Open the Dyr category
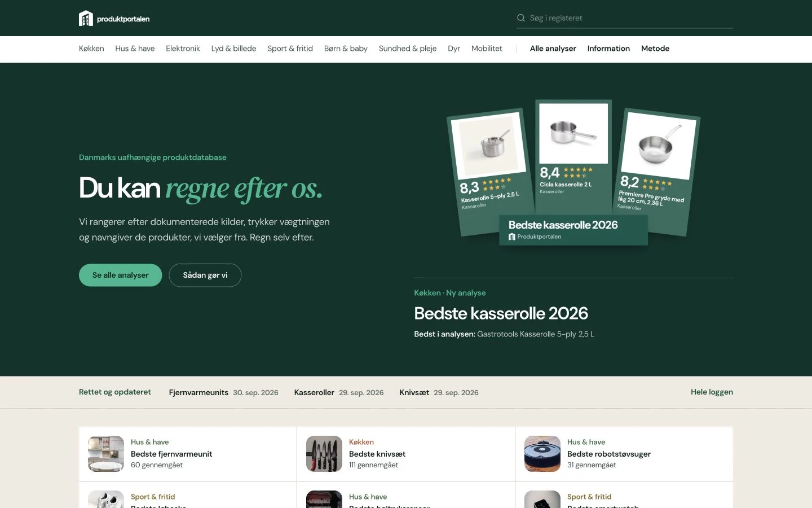Screen dimensions: 812x508 454,49
